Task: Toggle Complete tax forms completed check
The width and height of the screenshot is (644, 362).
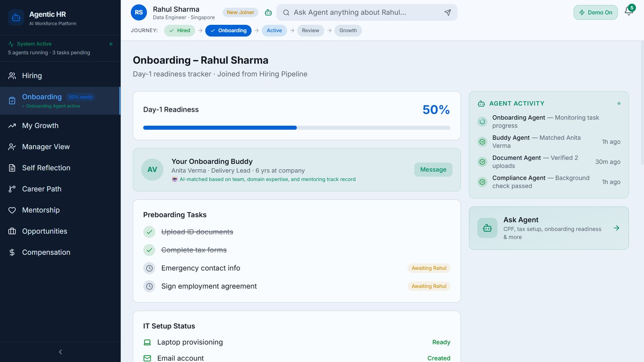Action: [149, 250]
